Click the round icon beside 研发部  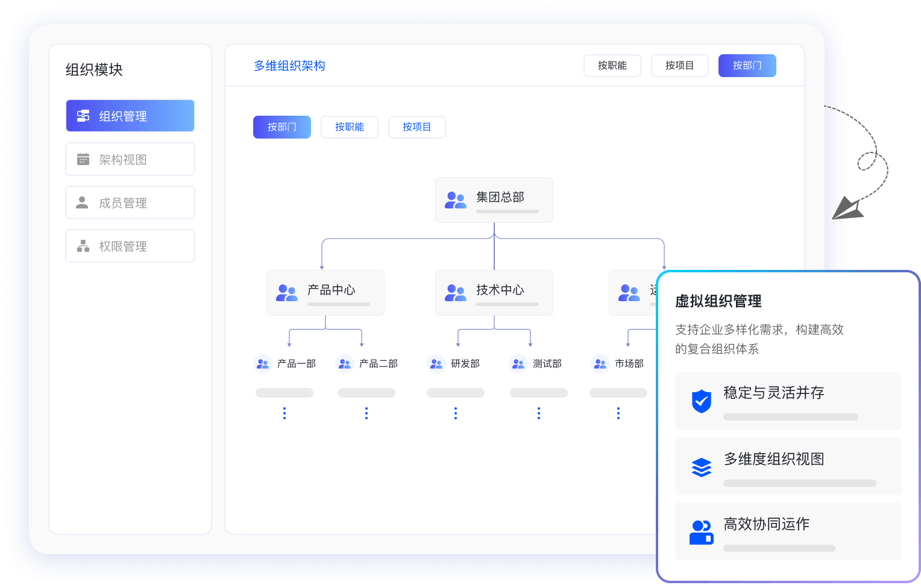pyautogui.click(x=436, y=364)
